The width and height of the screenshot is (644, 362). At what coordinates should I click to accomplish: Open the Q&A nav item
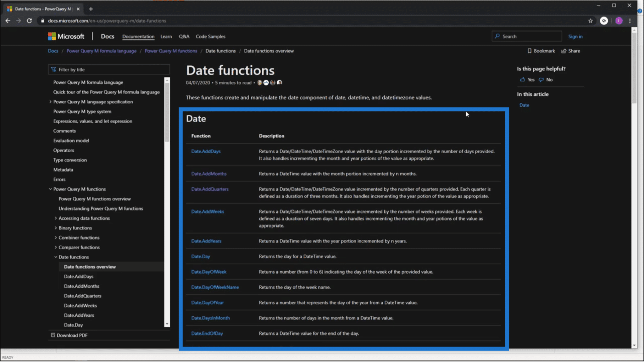click(x=184, y=36)
